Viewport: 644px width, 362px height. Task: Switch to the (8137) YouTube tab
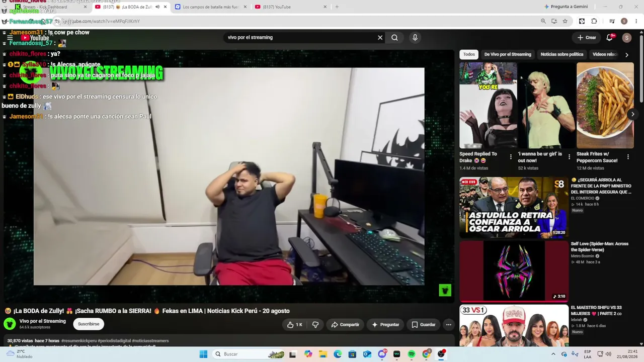coord(291,7)
